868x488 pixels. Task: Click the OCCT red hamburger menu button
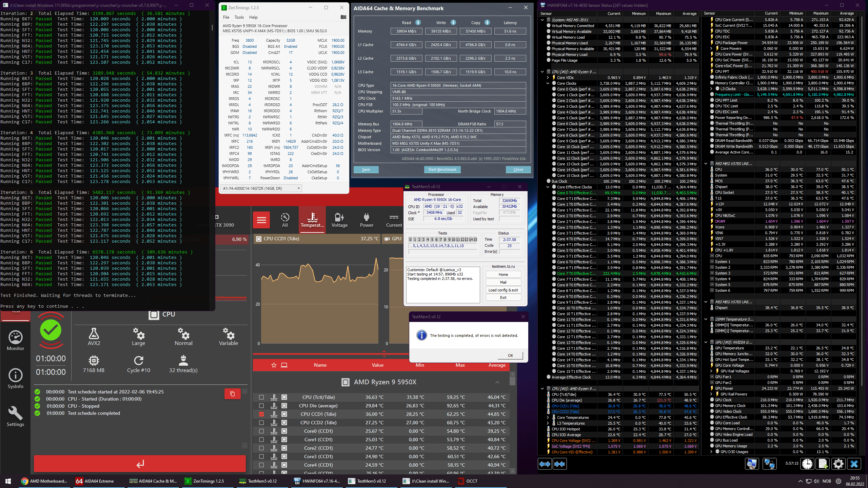point(261,220)
